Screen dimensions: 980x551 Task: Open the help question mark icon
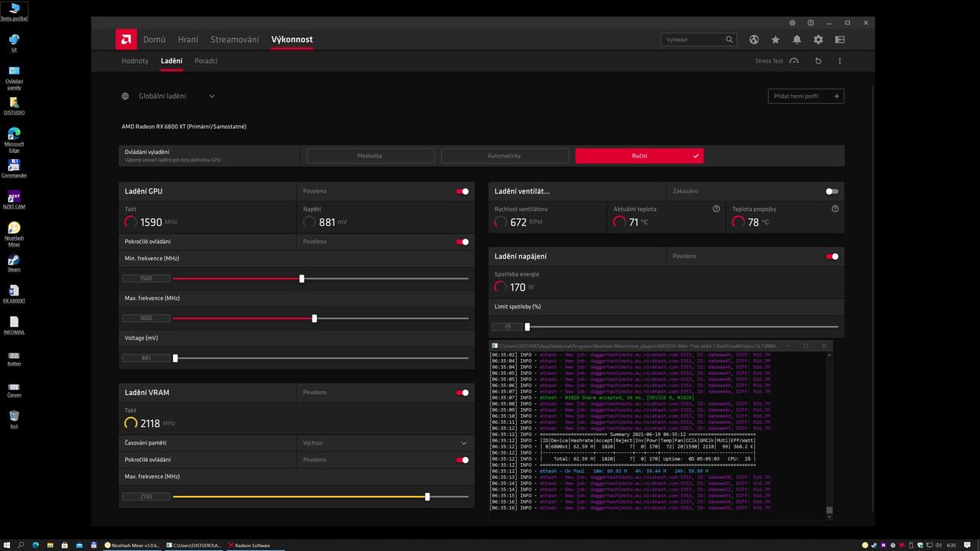pos(811,23)
